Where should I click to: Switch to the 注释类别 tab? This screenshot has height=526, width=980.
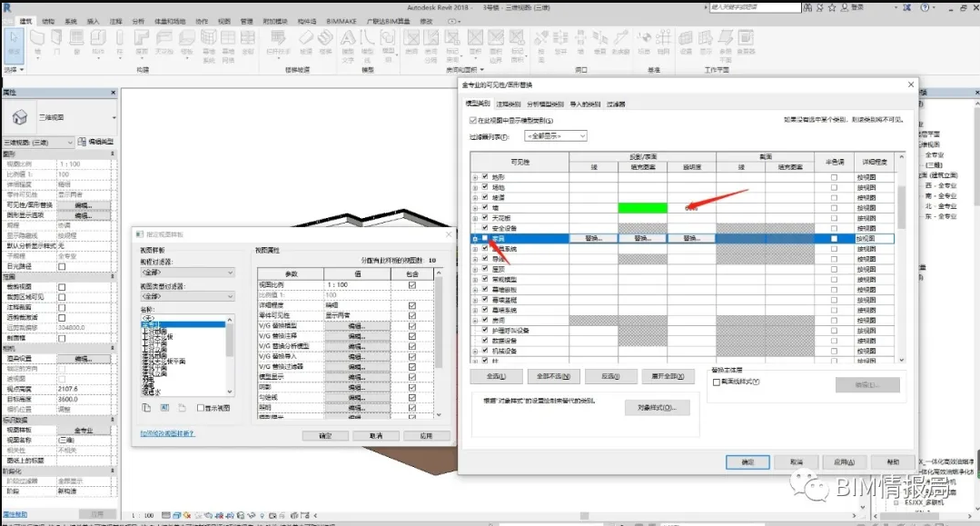[x=508, y=104]
